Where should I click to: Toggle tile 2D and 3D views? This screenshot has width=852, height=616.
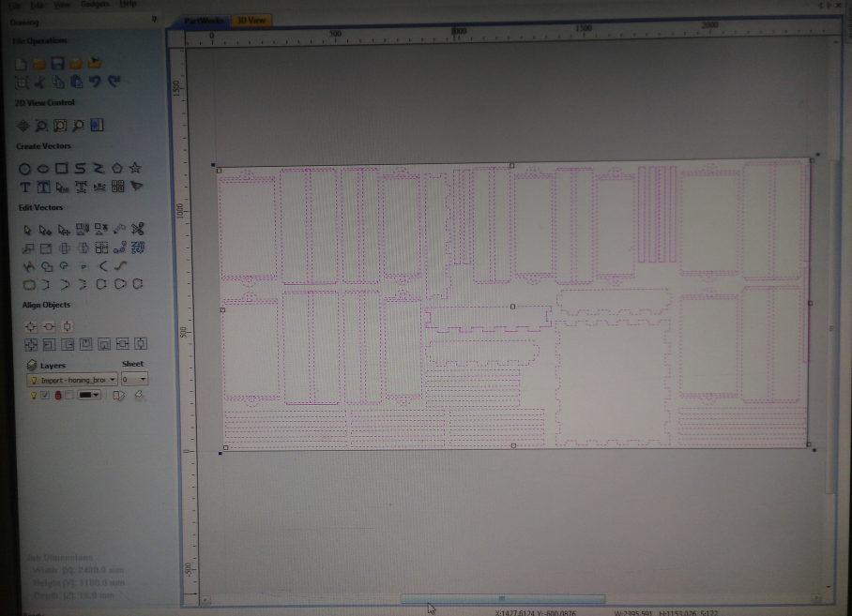pos(97,125)
